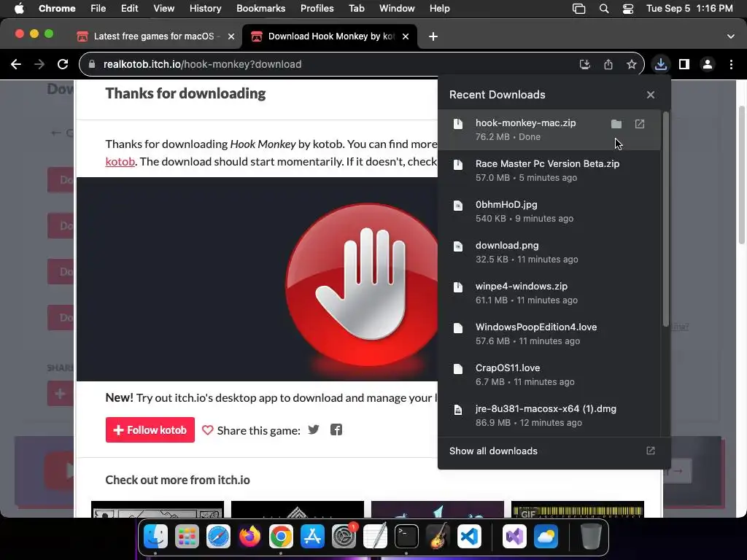Open hook-monkey-mac.zip with external icon

pos(639,124)
